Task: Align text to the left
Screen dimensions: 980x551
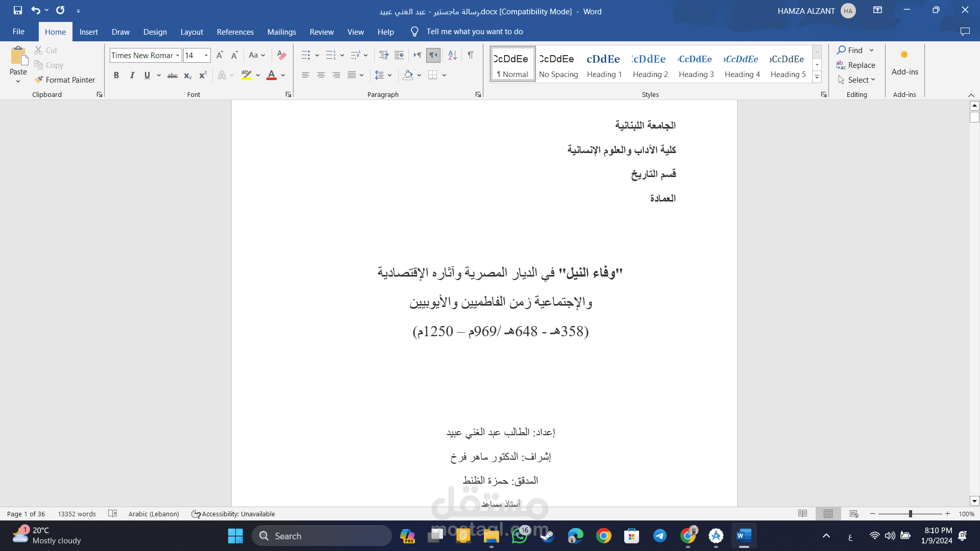Action: [306, 76]
